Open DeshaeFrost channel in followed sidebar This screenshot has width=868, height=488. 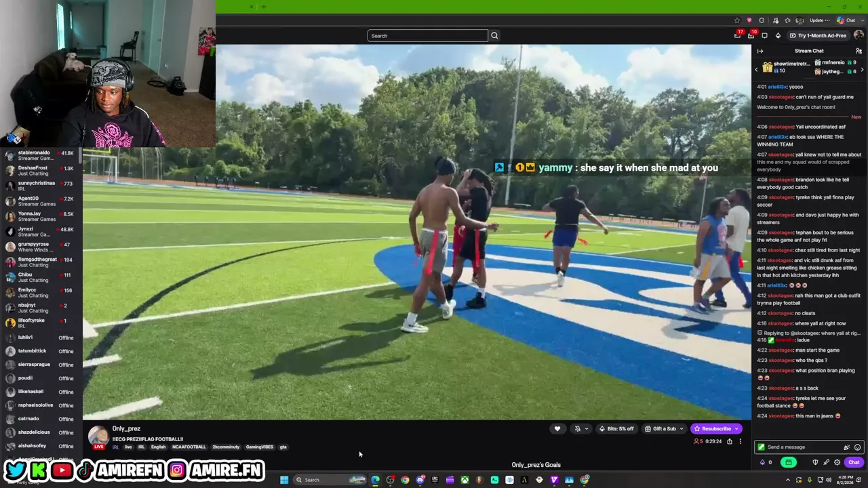[x=41, y=171]
